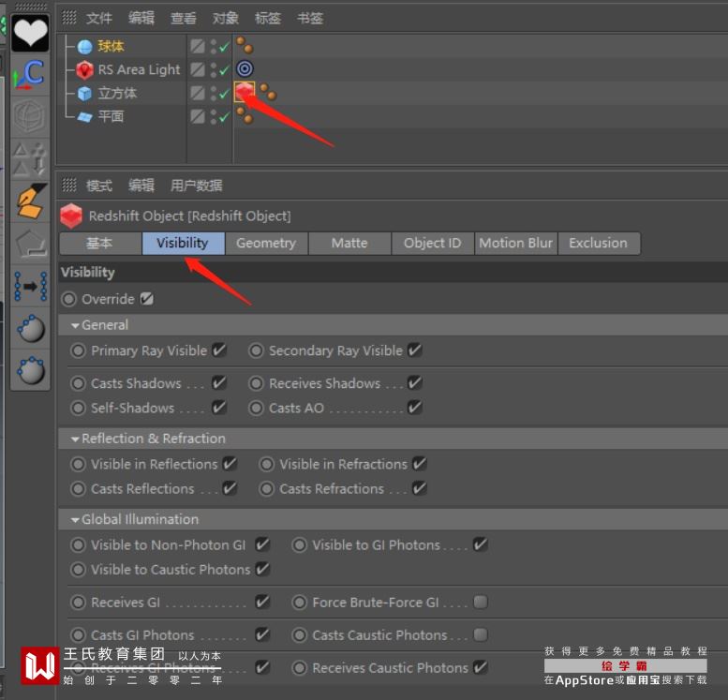
Task: Open the 书签 menu
Action: click(x=310, y=18)
